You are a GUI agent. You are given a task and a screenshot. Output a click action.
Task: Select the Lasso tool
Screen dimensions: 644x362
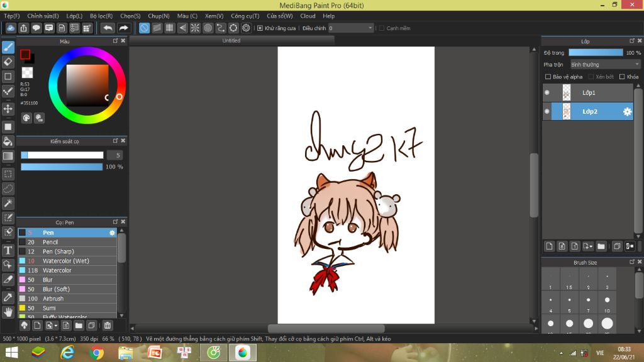click(x=8, y=189)
